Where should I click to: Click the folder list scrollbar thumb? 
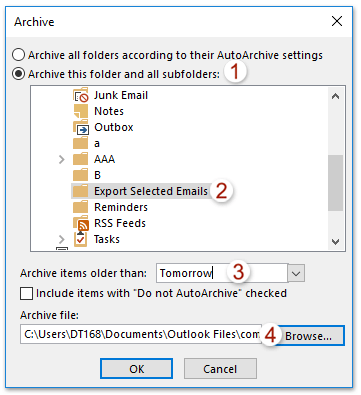(335, 183)
